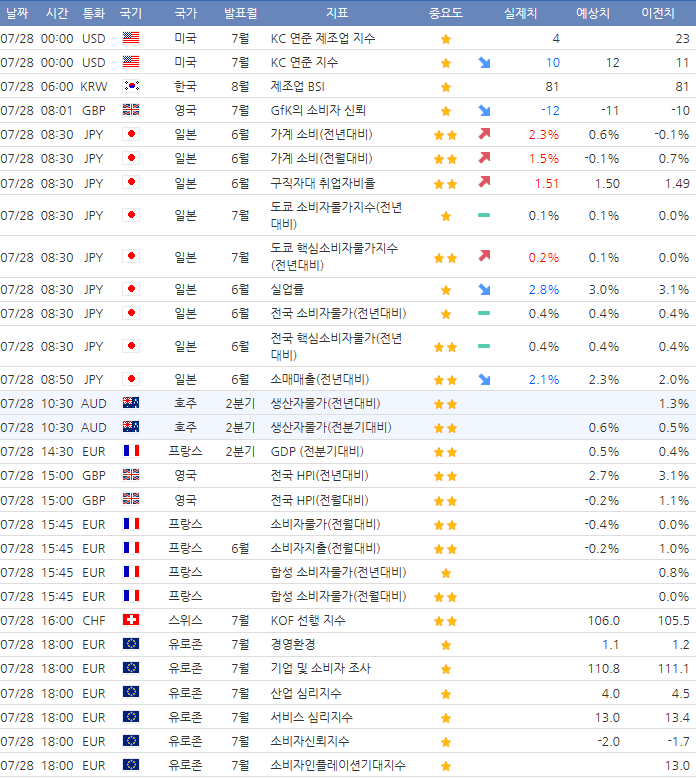Click the down arrow in KC 연준 지수 row

coord(484,63)
